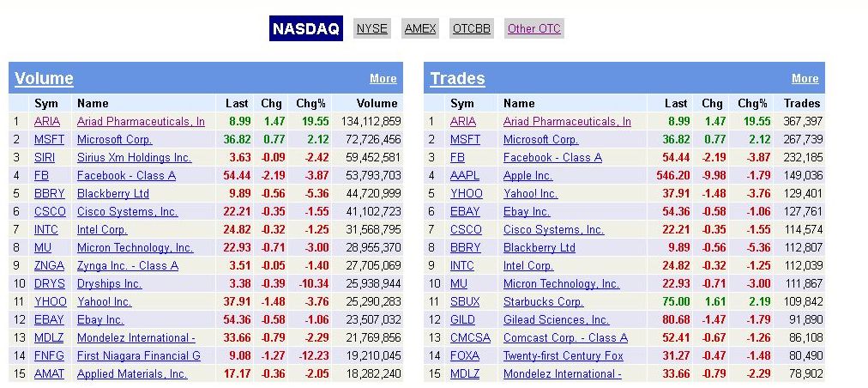The image size is (868, 388).
Task: View the Comcast Corp. - Class A link
Action: (x=565, y=337)
